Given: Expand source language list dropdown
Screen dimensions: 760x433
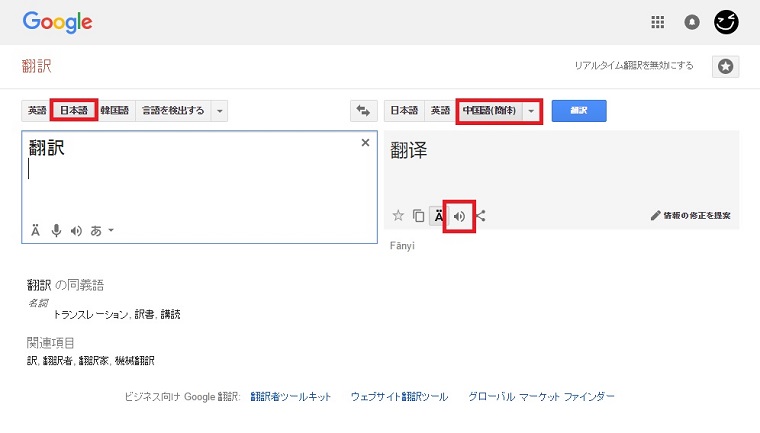Looking at the screenshot, I should point(220,111).
